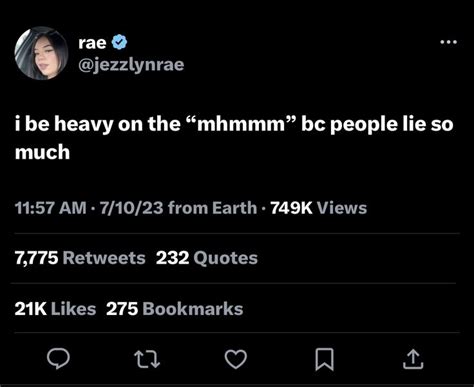The height and width of the screenshot is (387, 474).
Task: Open the 11:57 AM timestamp
Action: (x=50, y=208)
